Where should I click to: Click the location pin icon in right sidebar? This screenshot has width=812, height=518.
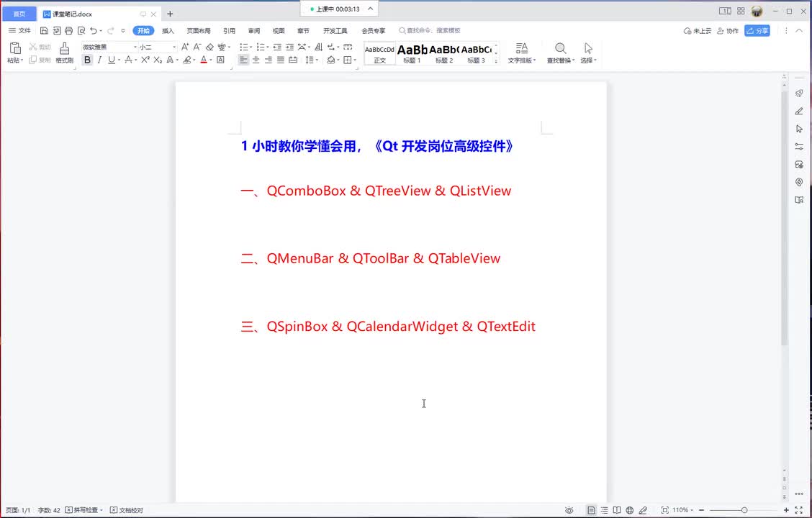pos(799,182)
